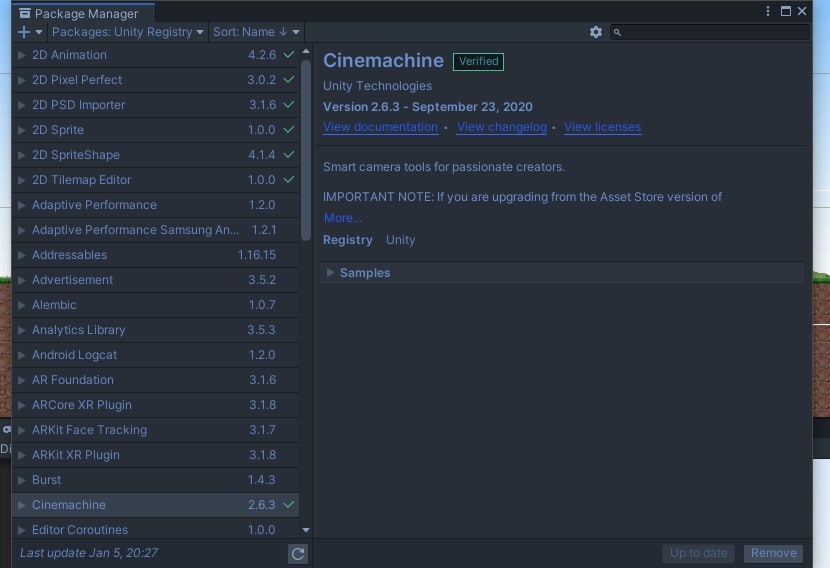The width and height of the screenshot is (830, 568).
Task: Select the ARKit XR Plugin package
Action: [156, 455]
